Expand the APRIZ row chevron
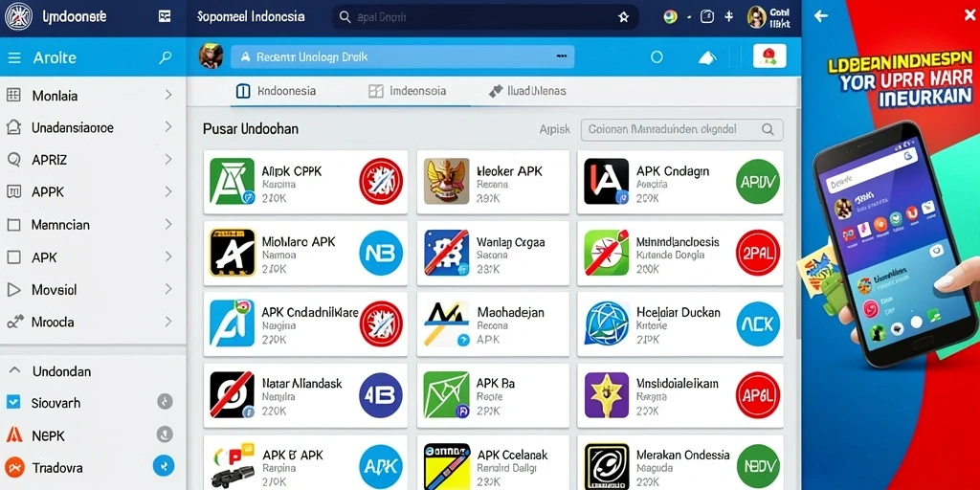Image resolution: width=980 pixels, height=490 pixels. click(168, 160)
